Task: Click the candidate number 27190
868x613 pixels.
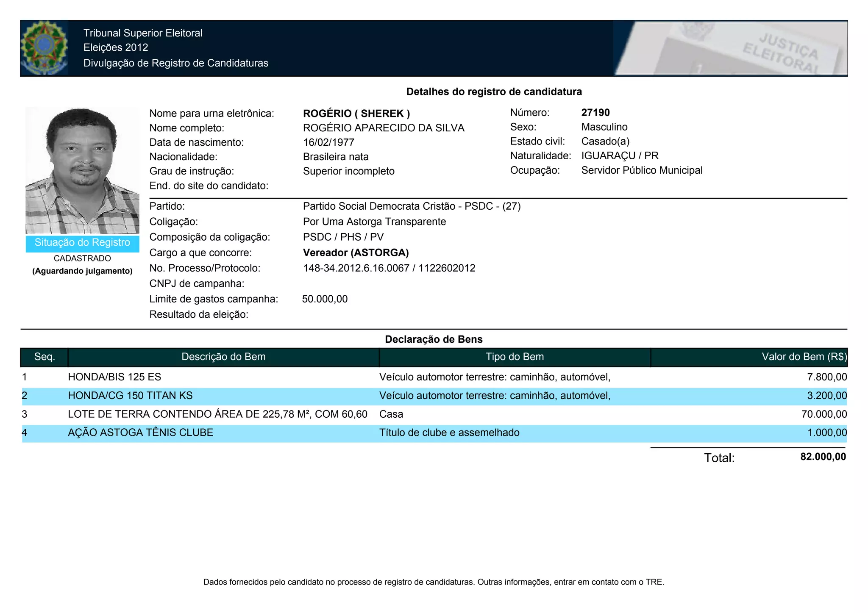Action: pyautogui.click(x=595, y=113)
